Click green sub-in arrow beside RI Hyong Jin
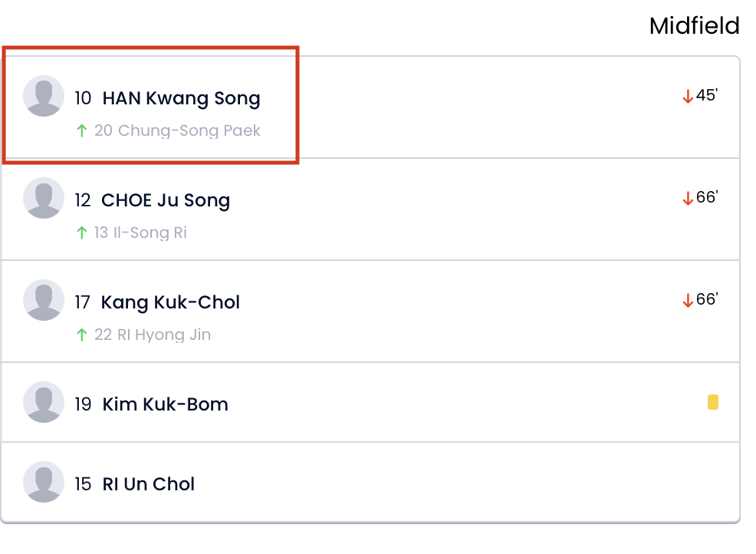Image resolution: width=756 pixels, height=554 pixels. 82,335
